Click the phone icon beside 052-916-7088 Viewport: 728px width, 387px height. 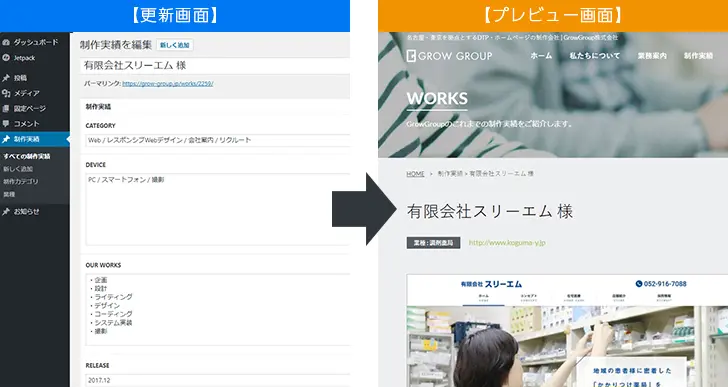[638, 284]
